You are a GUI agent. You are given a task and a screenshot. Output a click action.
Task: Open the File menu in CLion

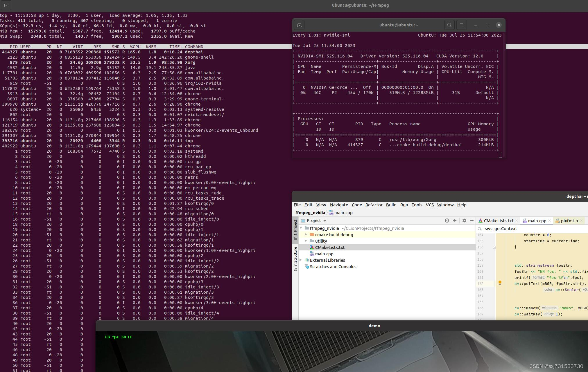[x=297, y=205]
